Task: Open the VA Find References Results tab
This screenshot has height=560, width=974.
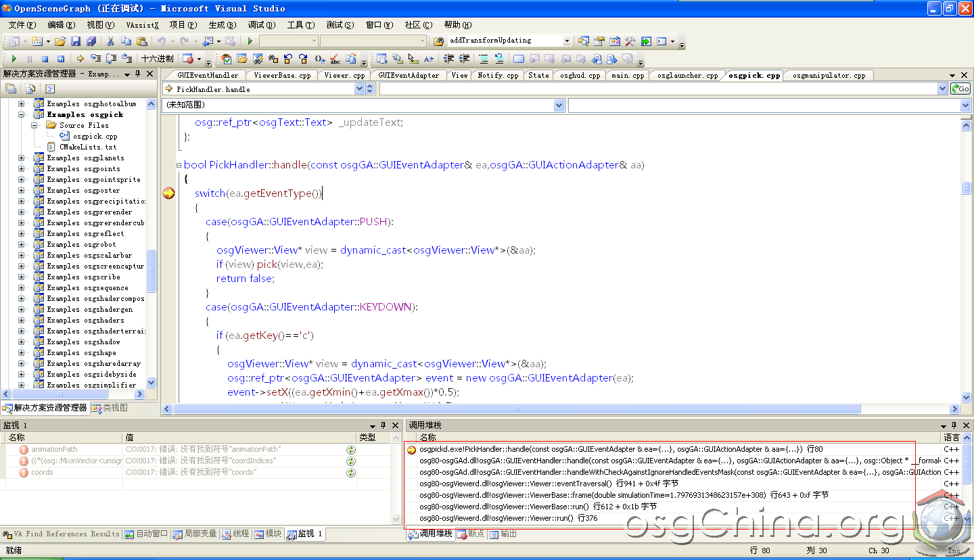Action: [62, 534]
